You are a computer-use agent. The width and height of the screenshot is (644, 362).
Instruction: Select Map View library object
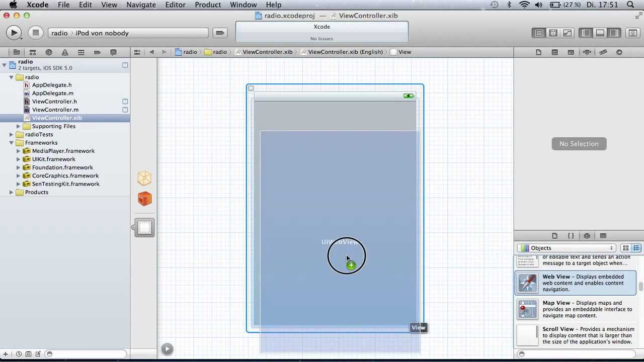pyautogui.click(x=576, y=309)
